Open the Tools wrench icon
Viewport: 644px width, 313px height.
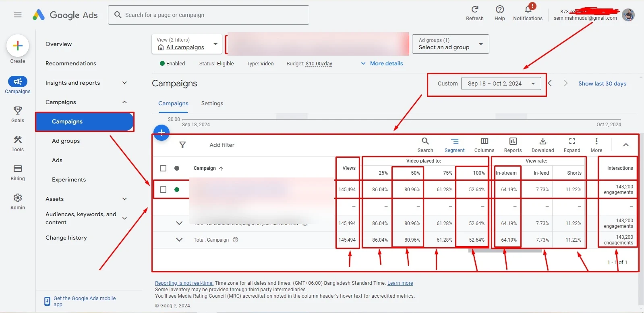(18, 140)
